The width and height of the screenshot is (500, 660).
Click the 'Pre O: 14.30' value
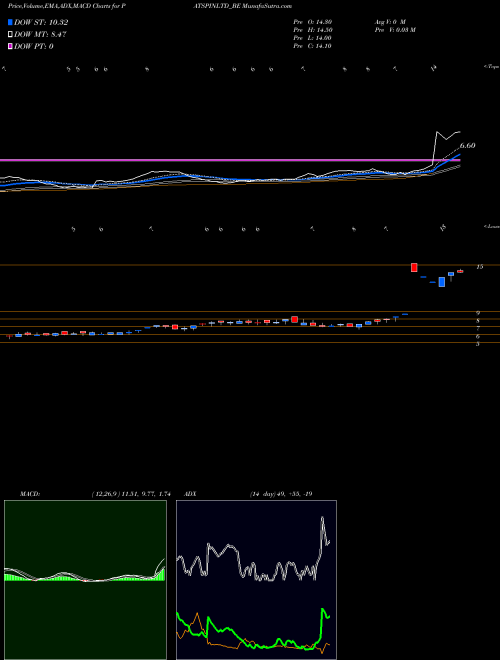[x=313, y=22]
